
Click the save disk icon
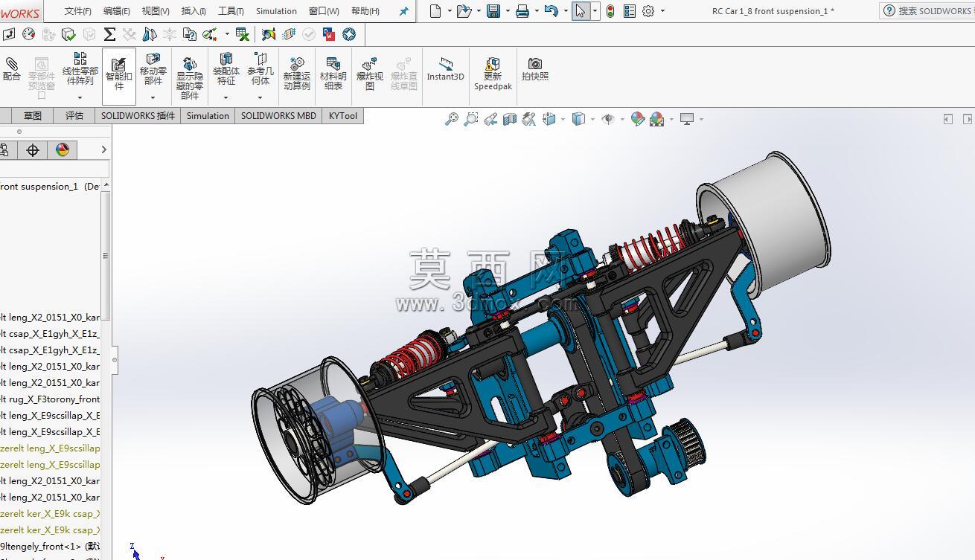click(493, 11)
